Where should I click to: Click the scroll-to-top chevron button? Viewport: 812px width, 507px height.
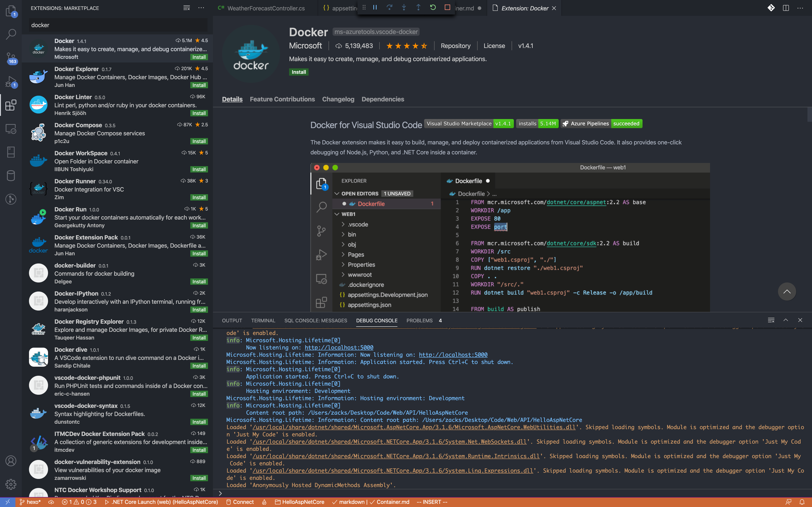pos(787,291)
